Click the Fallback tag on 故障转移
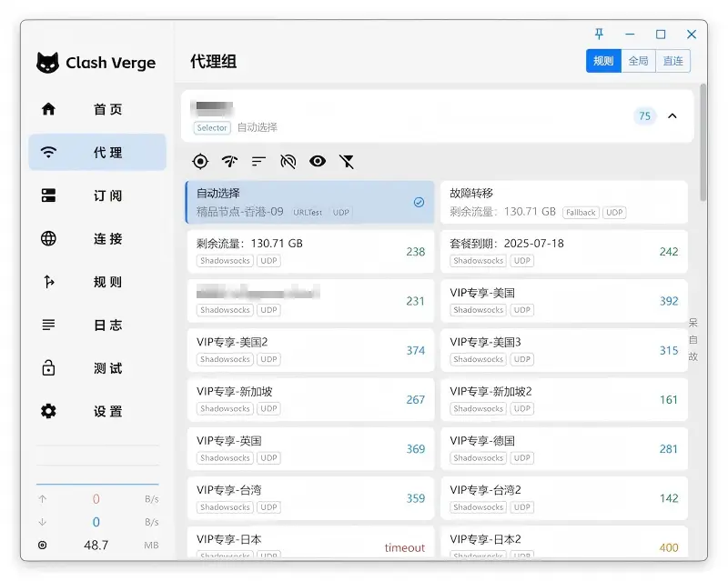 point(581,213)
